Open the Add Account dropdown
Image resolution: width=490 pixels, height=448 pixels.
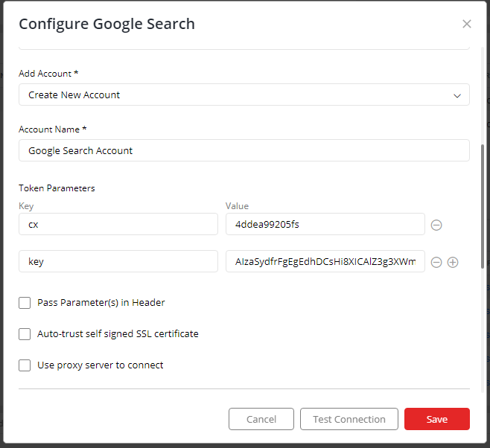pos(244,95)
